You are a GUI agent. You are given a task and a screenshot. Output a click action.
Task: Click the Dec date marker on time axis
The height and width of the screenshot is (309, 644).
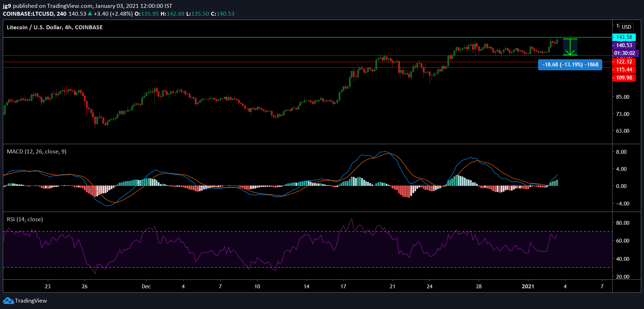(x=146, y=287)
